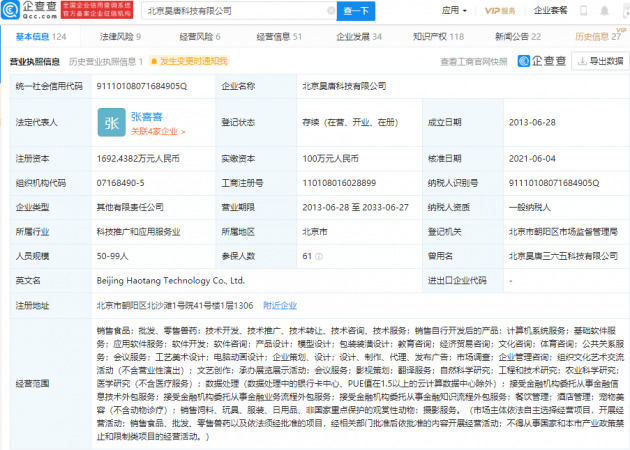
Task: Click 附近企业 link beside the address
Action: 280,306
